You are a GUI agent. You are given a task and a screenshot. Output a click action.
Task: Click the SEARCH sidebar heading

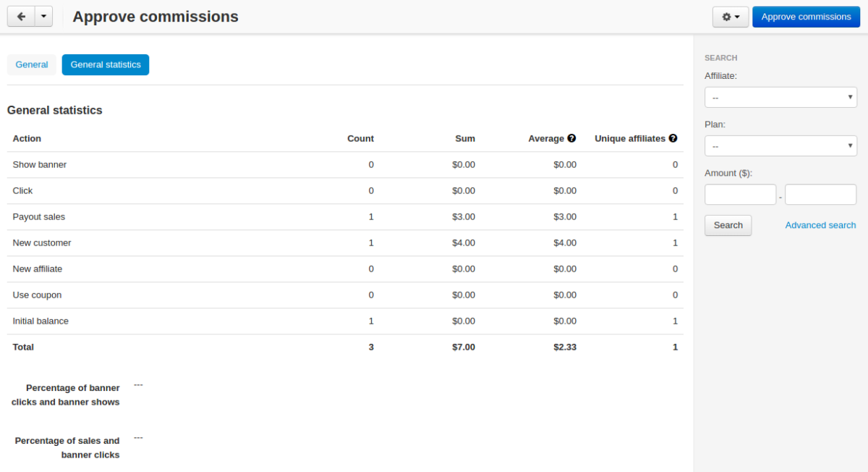721,58
